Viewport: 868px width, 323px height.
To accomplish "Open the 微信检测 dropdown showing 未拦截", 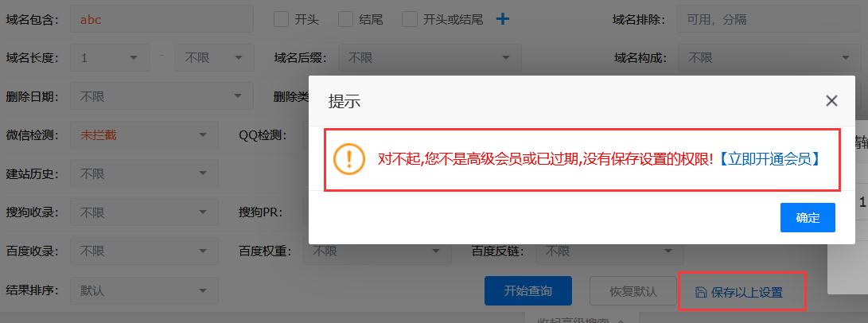I will [144, 135].
